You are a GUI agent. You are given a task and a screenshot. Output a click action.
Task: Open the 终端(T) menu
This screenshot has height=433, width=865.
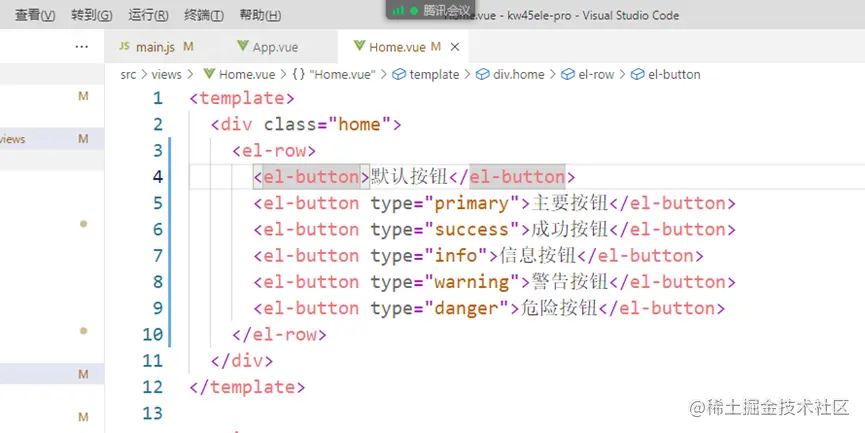(x=204, y=15)
